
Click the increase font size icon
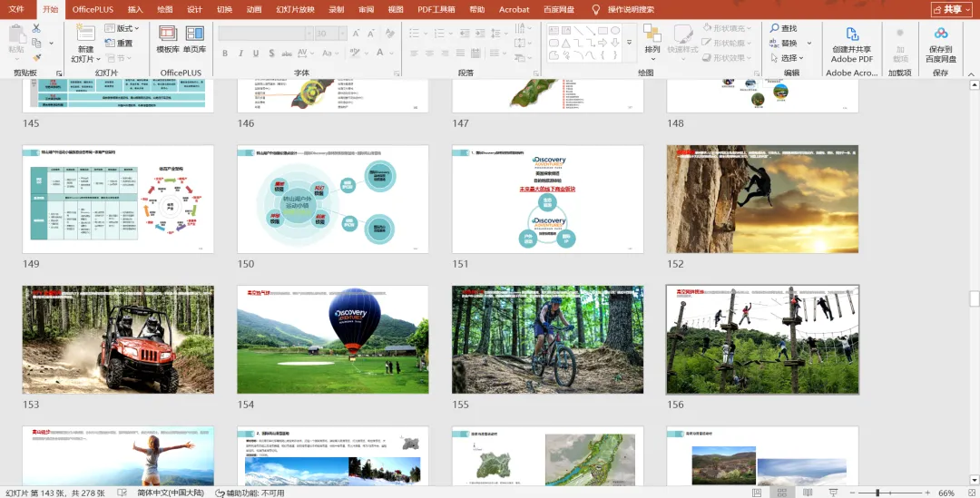[356, 34]
